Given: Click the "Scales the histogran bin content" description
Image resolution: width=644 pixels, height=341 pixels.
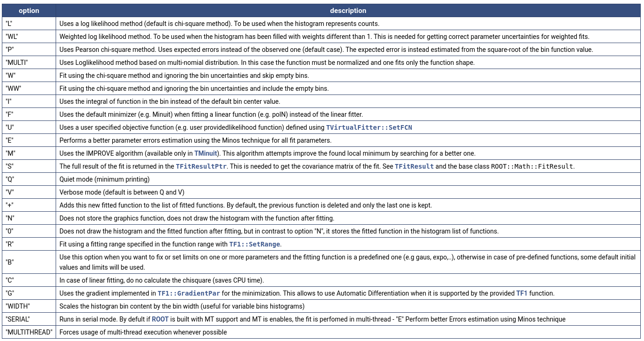Looking at the screenshot, I should (182, 306).
